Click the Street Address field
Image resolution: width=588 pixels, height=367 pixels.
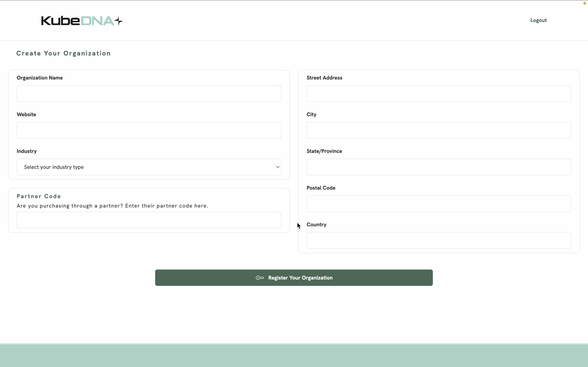coord(439,94)
